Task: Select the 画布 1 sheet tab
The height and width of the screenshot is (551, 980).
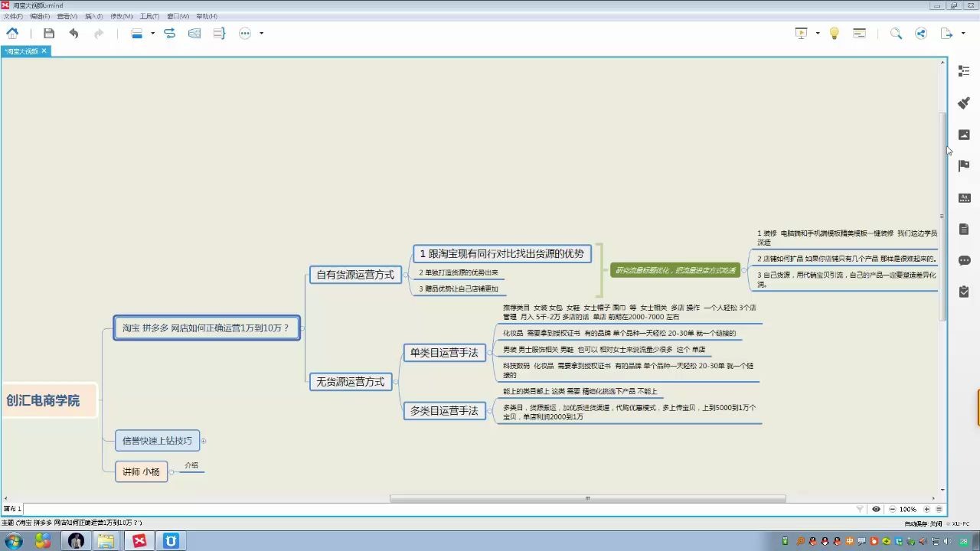Action: [x=12, y=509]
